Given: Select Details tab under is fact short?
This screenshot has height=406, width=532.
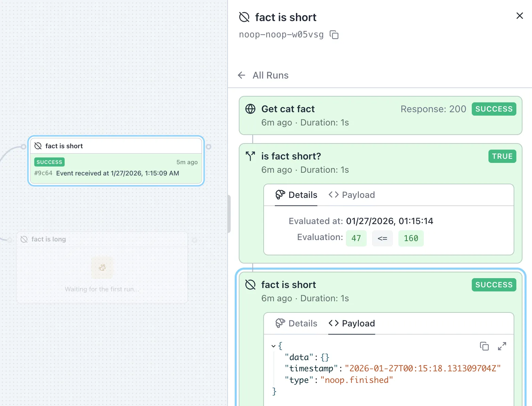Looking at the screenshot, I should pos(296,195).
